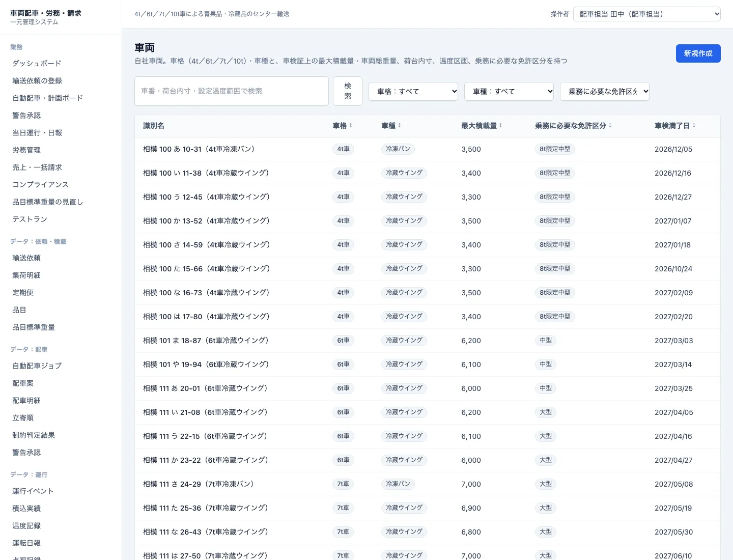Open row 相模 111 さ 24-29
733x560 pixels.
point(428,484)
